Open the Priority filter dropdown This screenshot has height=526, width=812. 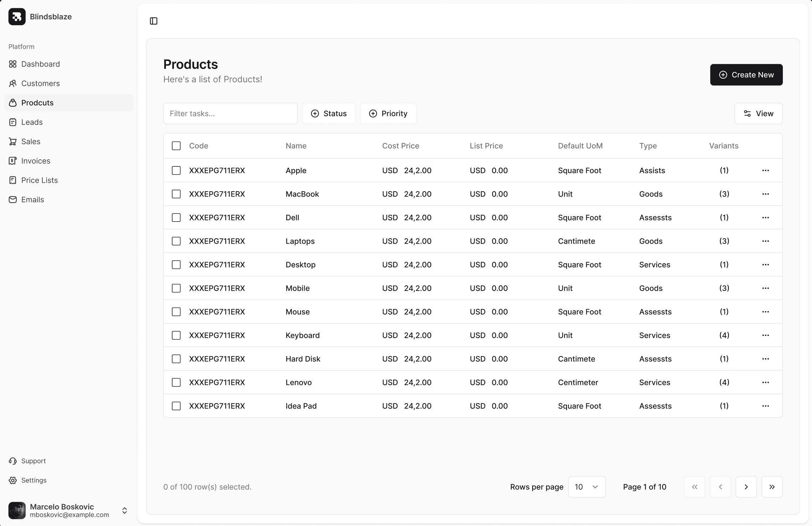click(388, 114)
